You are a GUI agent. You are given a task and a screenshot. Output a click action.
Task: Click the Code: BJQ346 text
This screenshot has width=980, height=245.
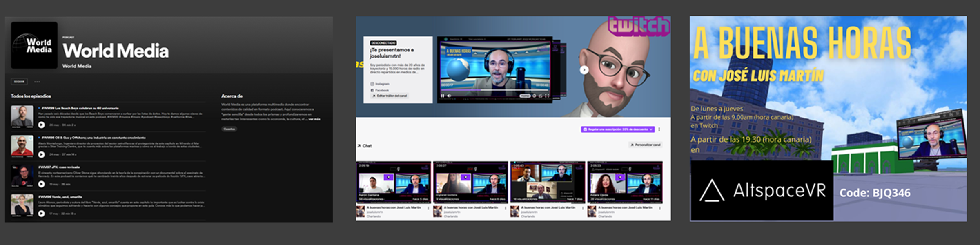pyautogui.click(x=875, y=193)
